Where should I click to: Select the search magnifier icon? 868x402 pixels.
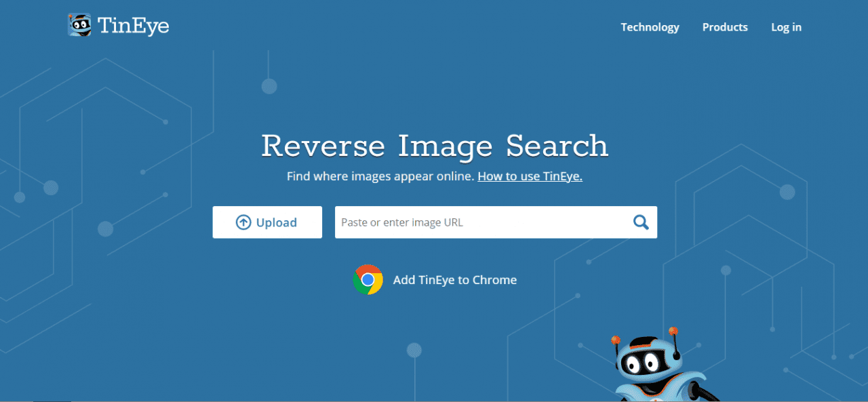click(x=640, y=222)
